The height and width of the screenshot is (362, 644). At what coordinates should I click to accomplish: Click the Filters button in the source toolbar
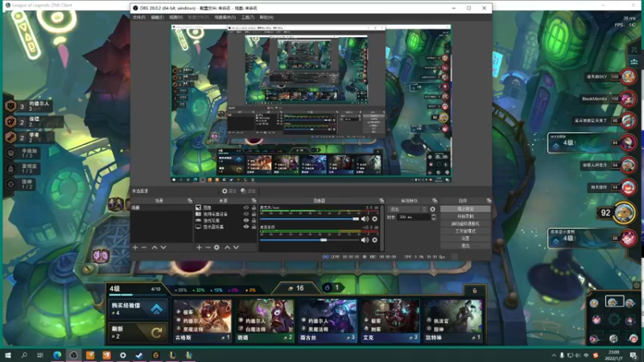tap(248, 191)
